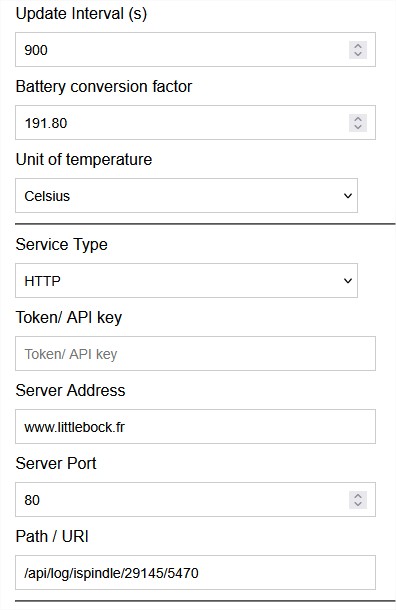
Task: Click the Update Interval input field
Action: pyautogui.click(x=195, y=49)
